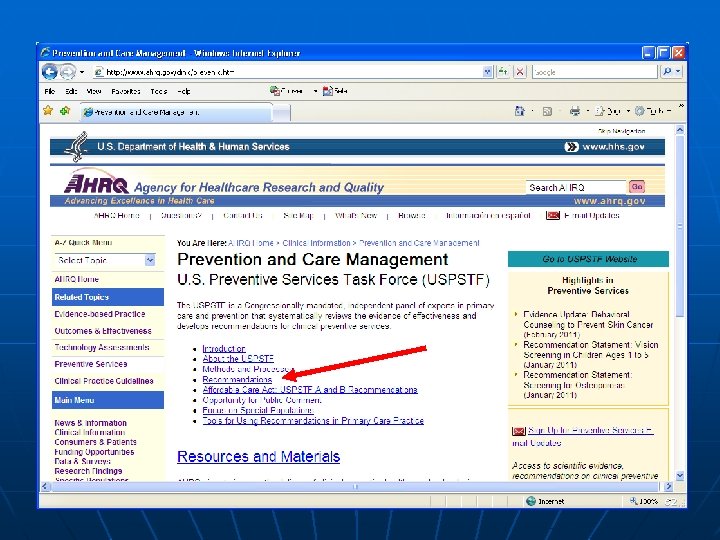Screen dimensions: 720x540
Task: Run search with the magnifier icon
Action: click(667, 72)
